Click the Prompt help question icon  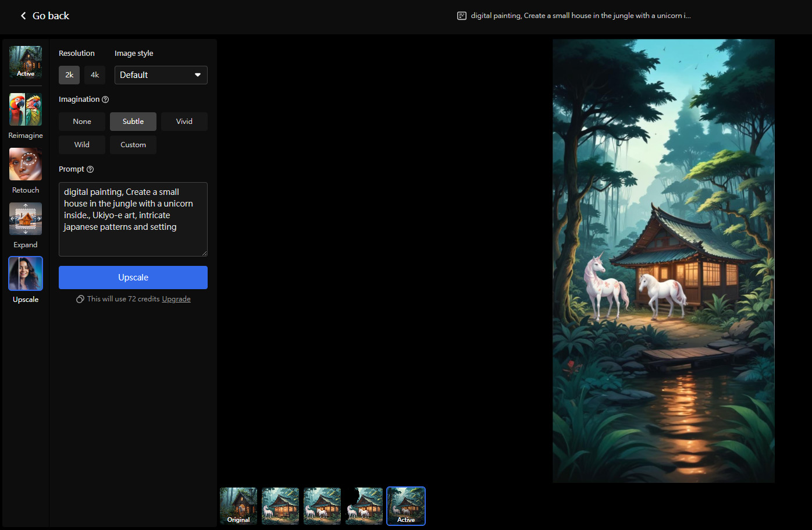coord(90,169)
